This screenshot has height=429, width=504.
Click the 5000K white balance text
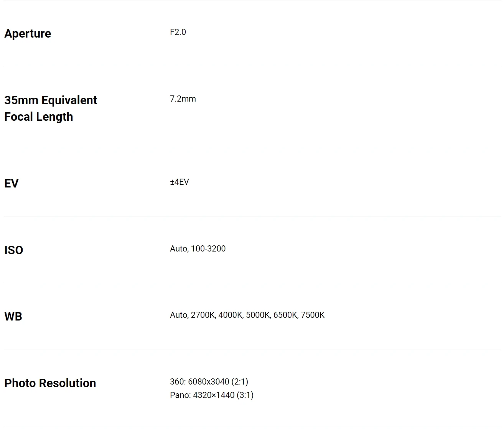[x=259, y=315]
